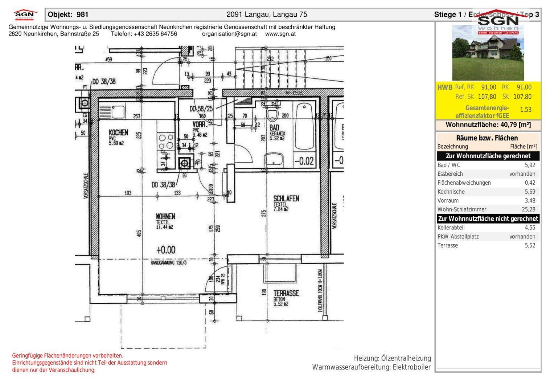Click the four-burner stove symbol in kitchen
This screenshot has width=554, height=392.
point(166,142)
